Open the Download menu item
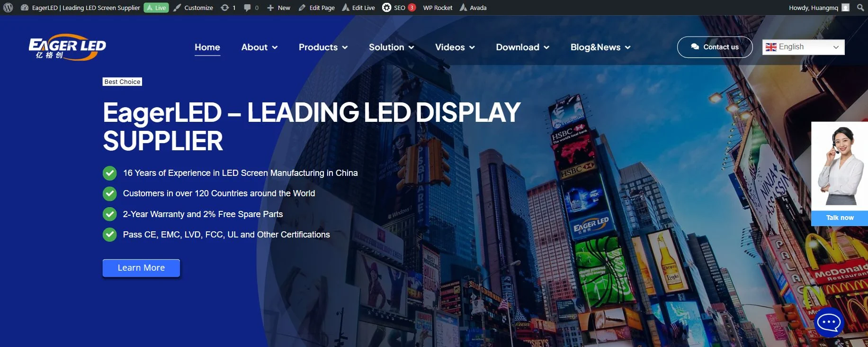The width and height of the screenshot is (868, 347). click(x=518, y=47)
